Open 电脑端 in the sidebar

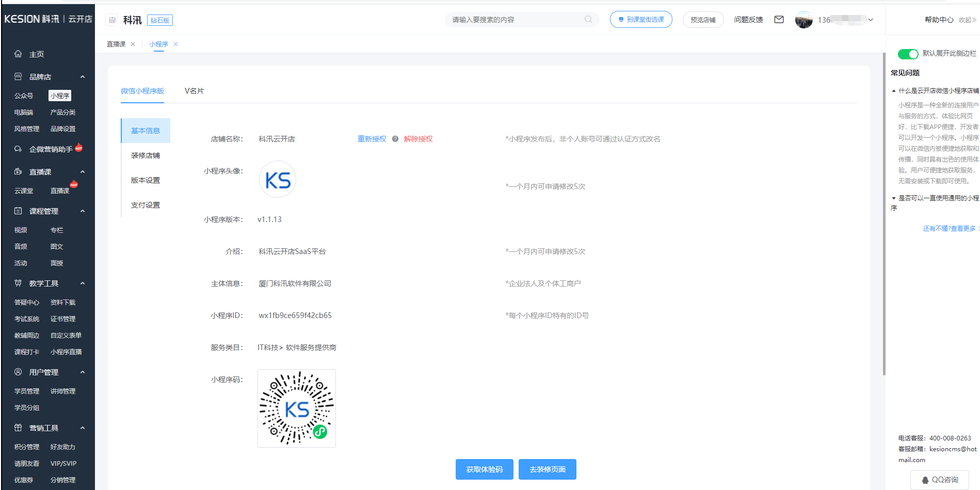point(24,112)
